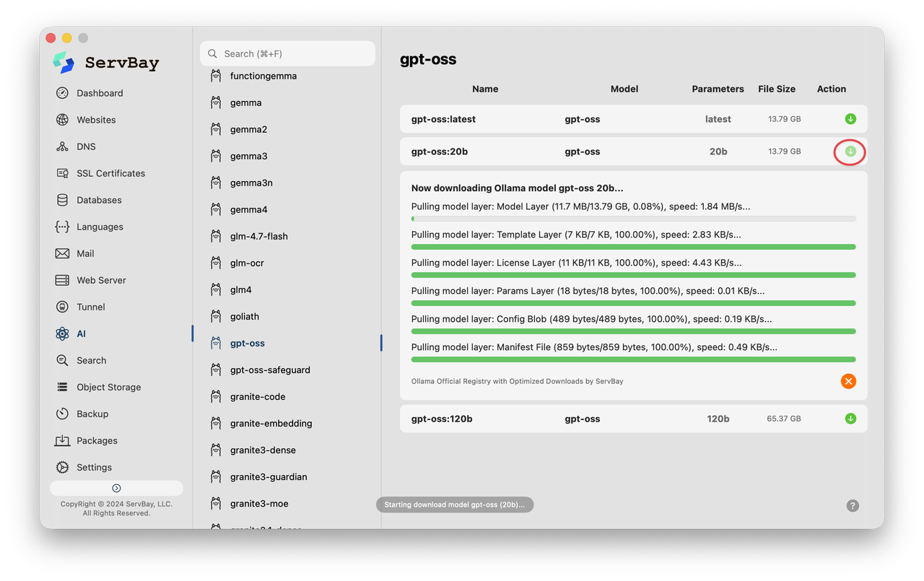This screenshot has height=581, width=924.
Task: Click the Backup clock icon
Action: 63,414
